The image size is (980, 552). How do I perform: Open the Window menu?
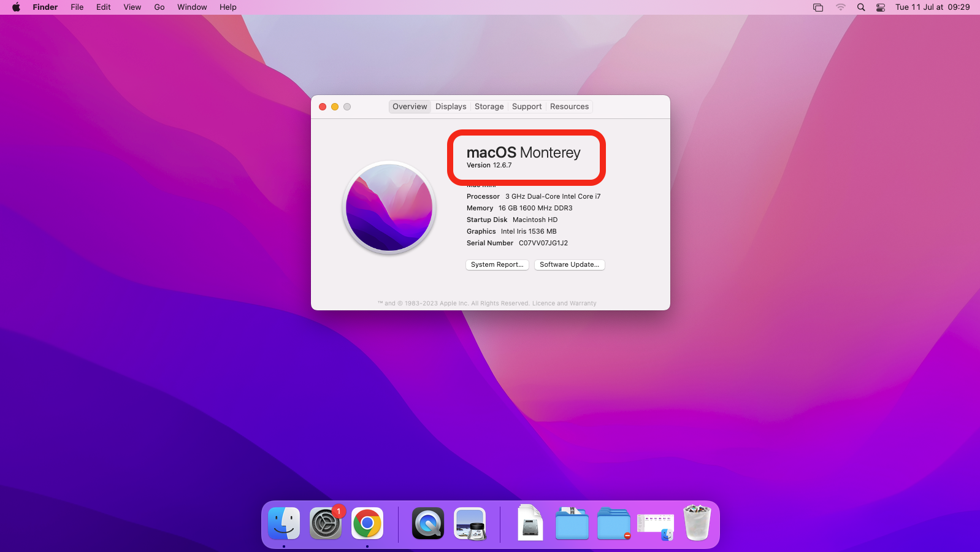(x=192, y=7)
